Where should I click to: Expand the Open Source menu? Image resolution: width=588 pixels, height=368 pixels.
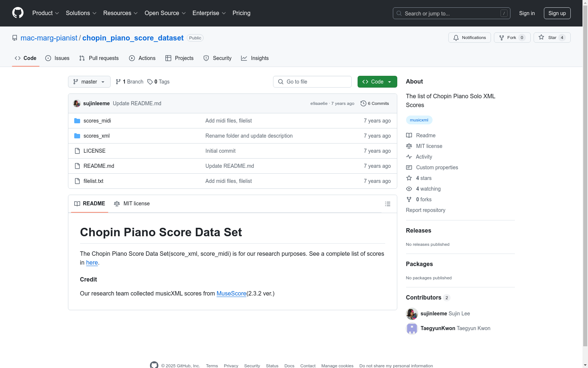(165, 13)
